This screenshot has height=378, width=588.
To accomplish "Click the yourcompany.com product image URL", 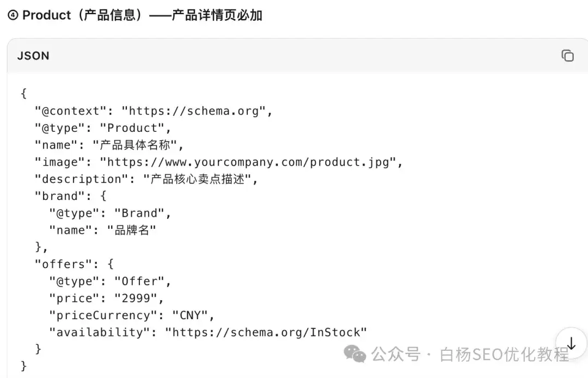I will [x=248, y=162].
